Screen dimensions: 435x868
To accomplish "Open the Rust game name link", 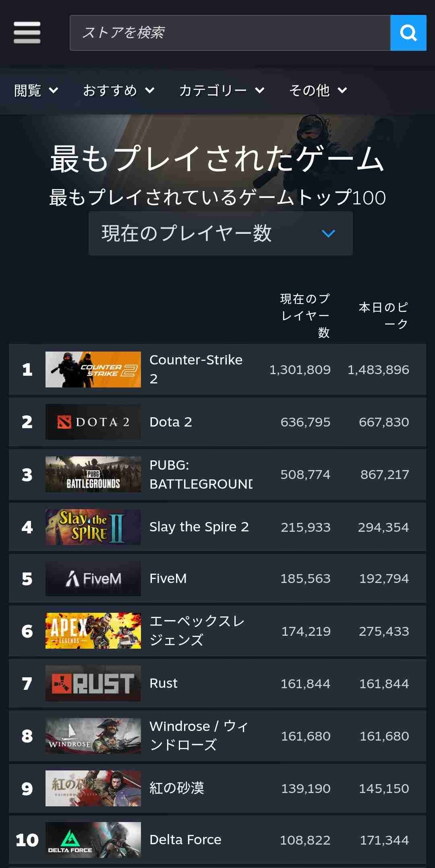I will click(x=164, y=683).
